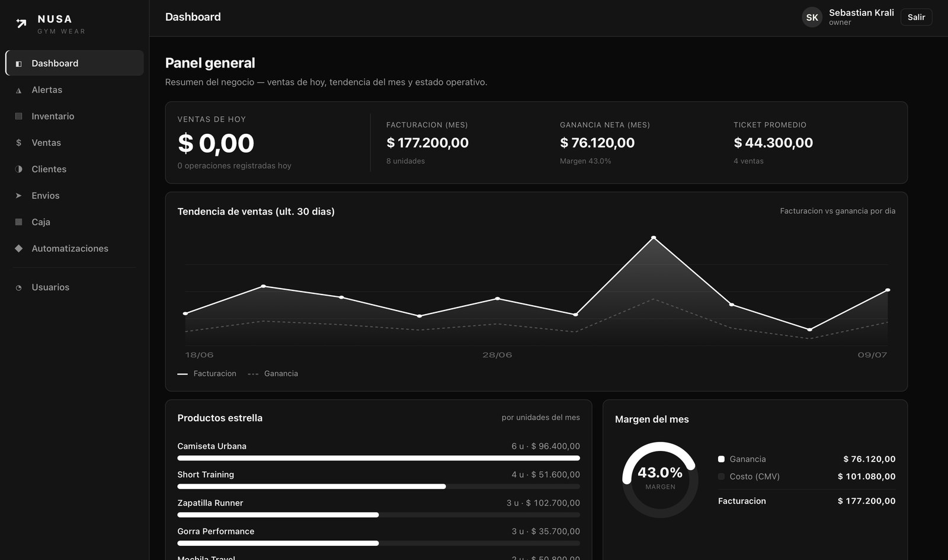The image size is (948, 560).
Task: Click the first data point on sales chart
Action: 185,313
